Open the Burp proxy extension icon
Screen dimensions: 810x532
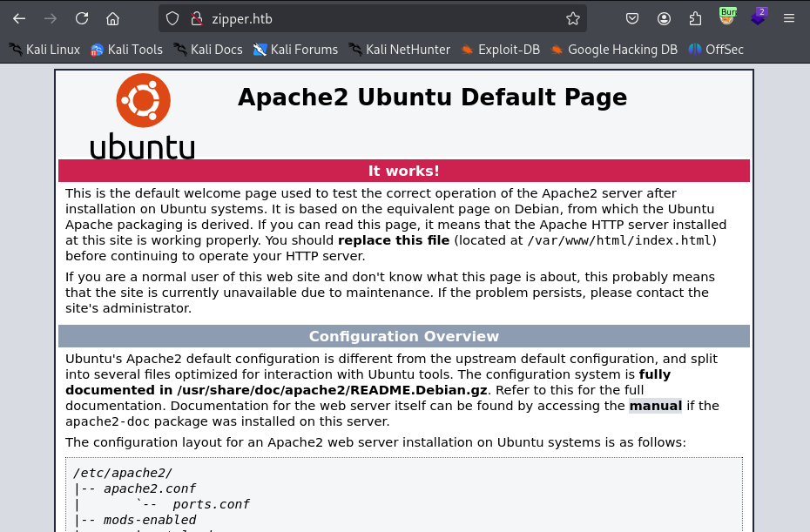727,17
